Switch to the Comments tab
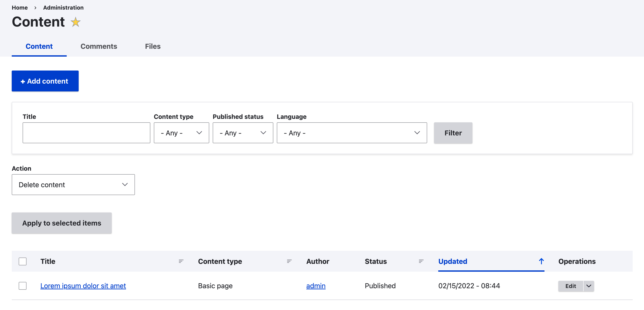The image size is (644, 310). tap(99, 46)
